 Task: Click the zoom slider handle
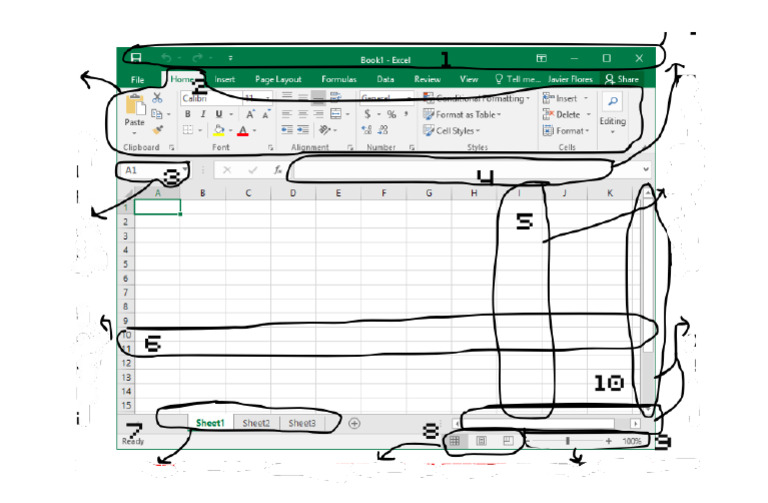point(568,441)
